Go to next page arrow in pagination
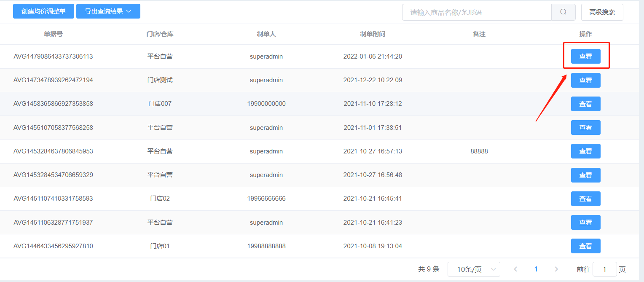This screenshot has width=644, height=282. [556, 269]
